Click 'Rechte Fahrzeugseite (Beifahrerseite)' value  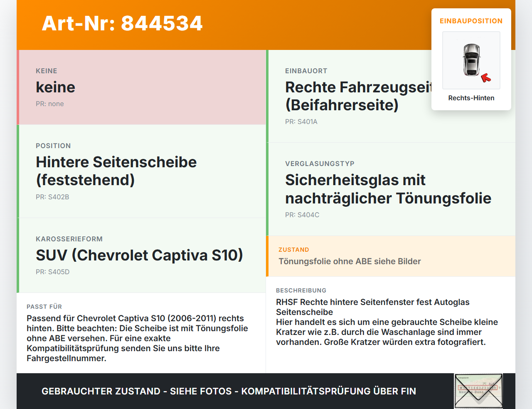359,96
